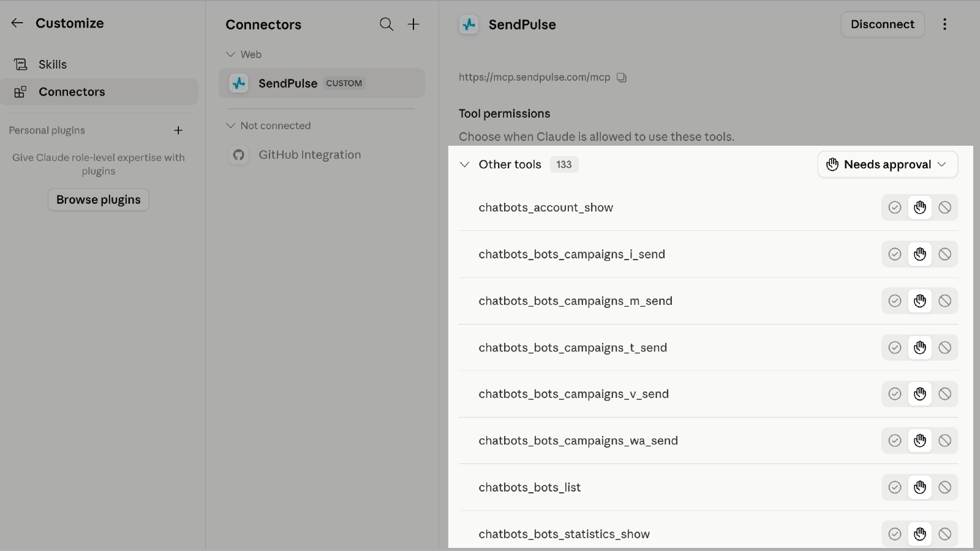Copy the SendPulse MCP URL
Screen dimensions: 980x551
click(x=622, y=78)
